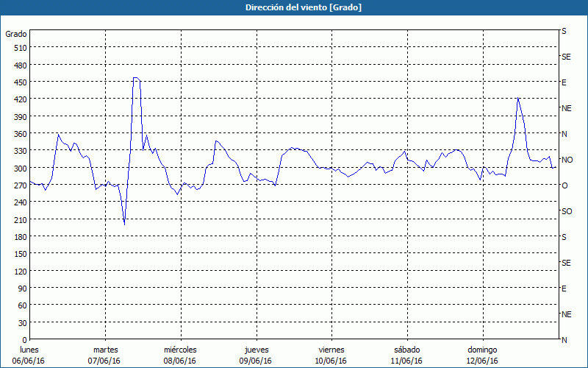Image resolution: width=588 pixels, height=368 pixels.
Task: Click the 360 tick label on the y-axis
Action: coord(19,133)
